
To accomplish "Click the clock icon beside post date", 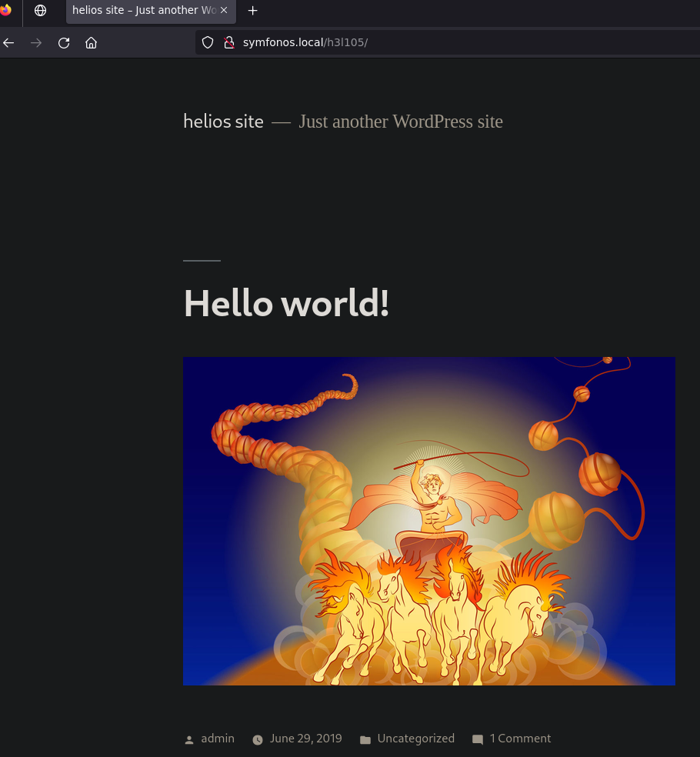I will (258, 739).
